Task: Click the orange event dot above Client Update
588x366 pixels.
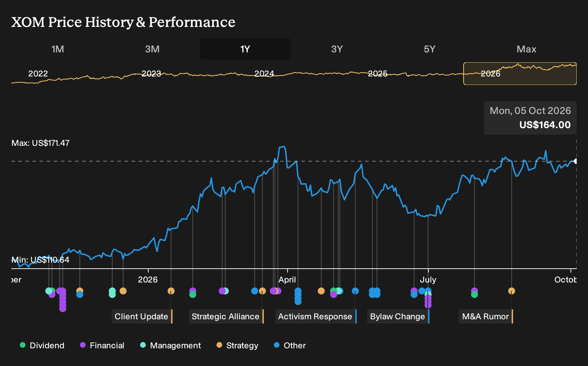Action: [x=171, y=291]
